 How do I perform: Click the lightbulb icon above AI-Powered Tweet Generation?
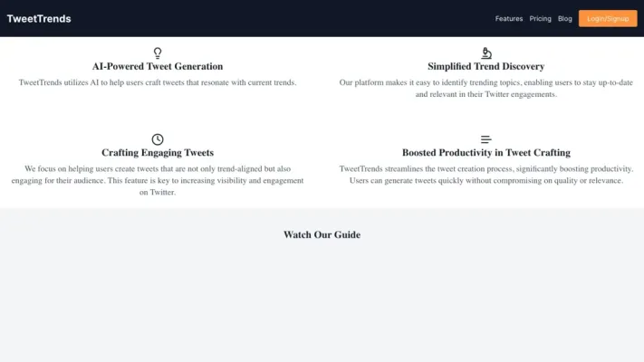158,52
